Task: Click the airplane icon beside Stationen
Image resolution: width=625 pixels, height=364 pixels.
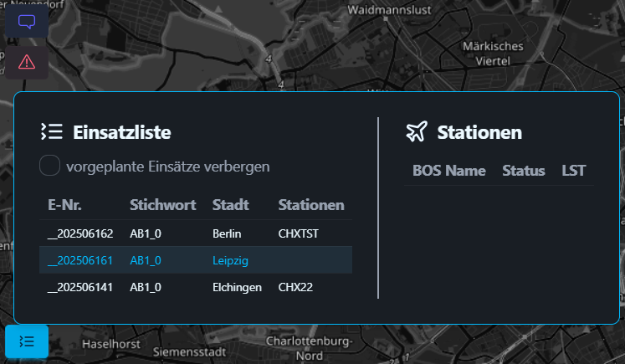Action: point(417,131)
